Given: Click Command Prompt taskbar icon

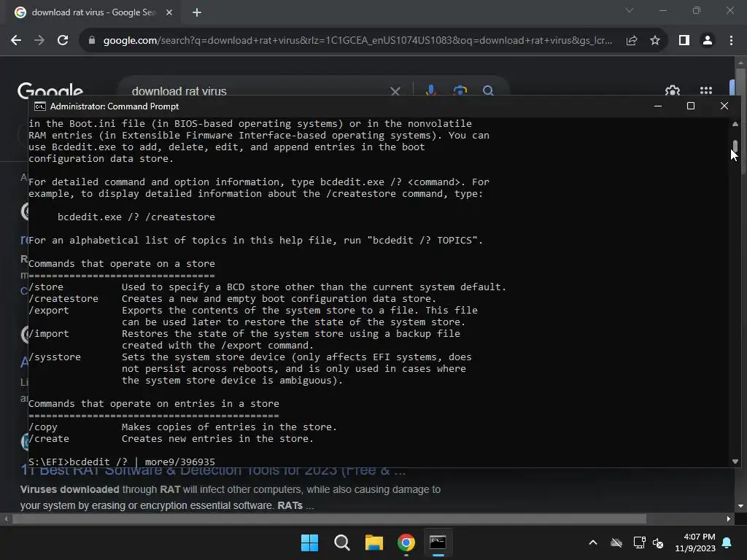Looking at the screenshot, I should pyautogui.click(x=438, y=542).
